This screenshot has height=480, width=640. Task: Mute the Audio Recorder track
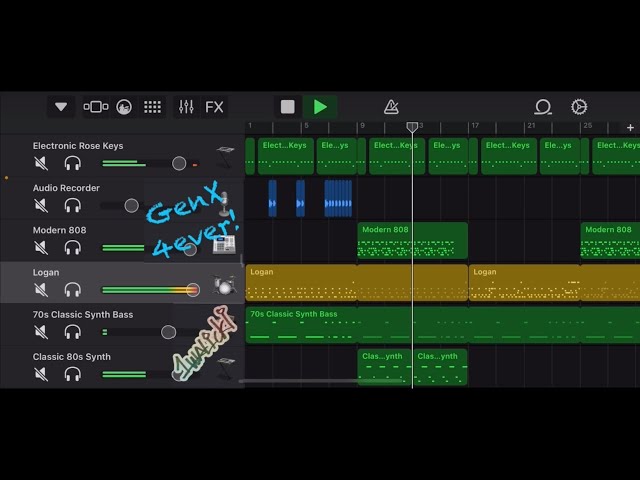(x=41, y=205)
